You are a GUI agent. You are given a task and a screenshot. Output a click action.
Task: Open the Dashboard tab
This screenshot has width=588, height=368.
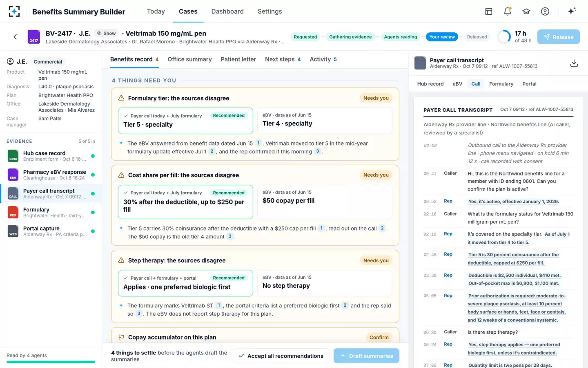point(227,11)
